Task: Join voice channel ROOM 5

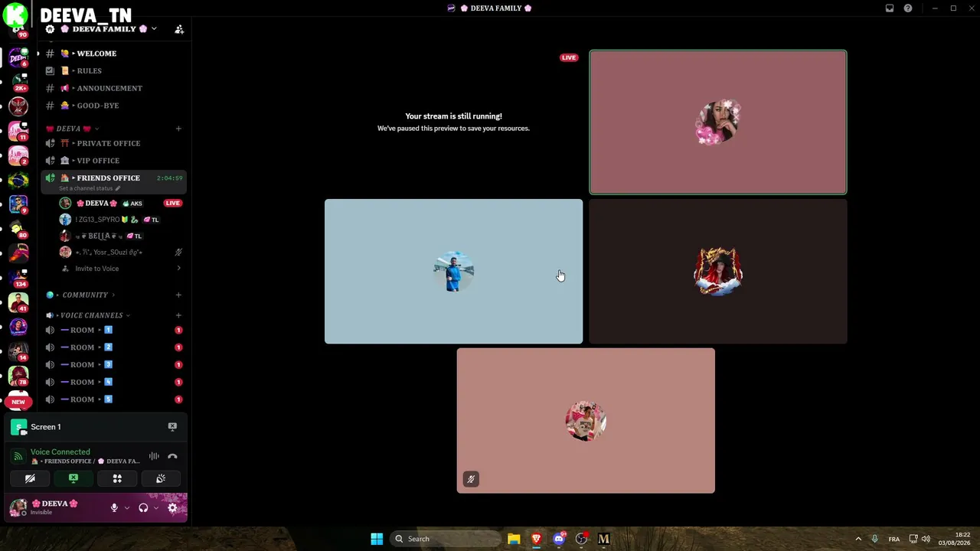Action: point(113,399)
